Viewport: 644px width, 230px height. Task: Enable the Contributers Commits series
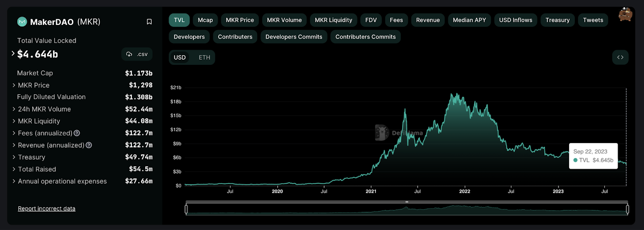365,37
